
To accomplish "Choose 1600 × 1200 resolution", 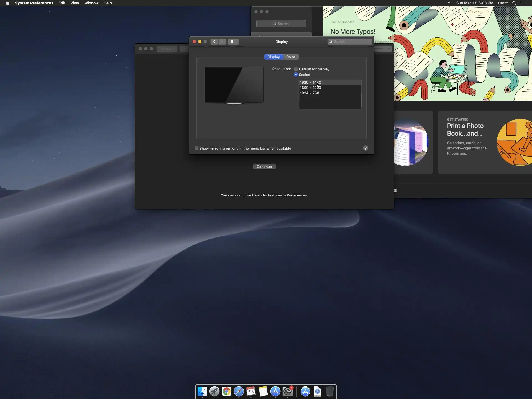I will pos(310,88).
